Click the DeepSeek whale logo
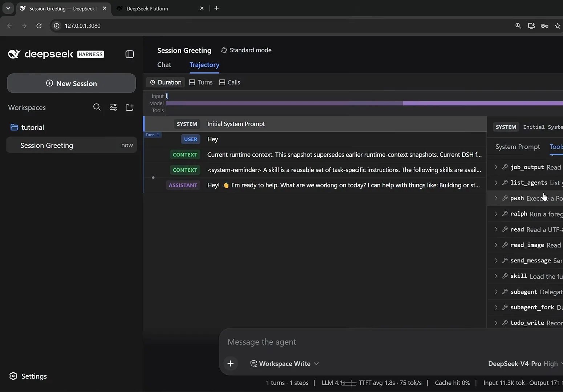This screenshot has width=563, height=392. click(x=14, y=54)
